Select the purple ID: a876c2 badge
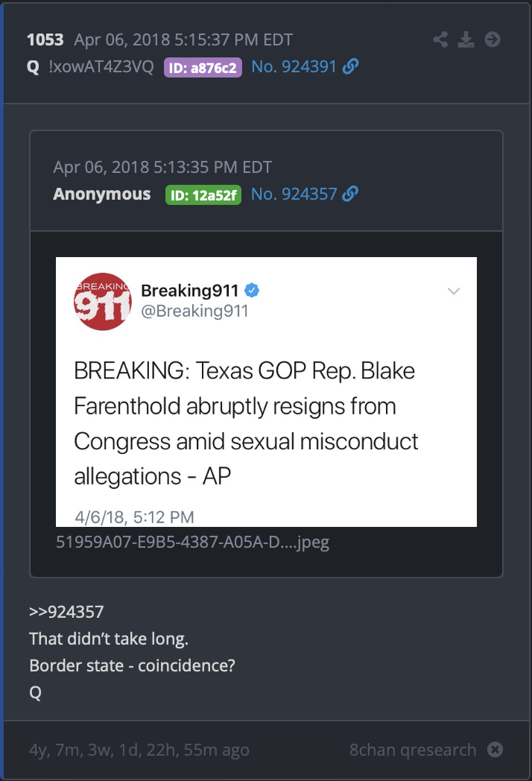532x781 pixels. 203,68
